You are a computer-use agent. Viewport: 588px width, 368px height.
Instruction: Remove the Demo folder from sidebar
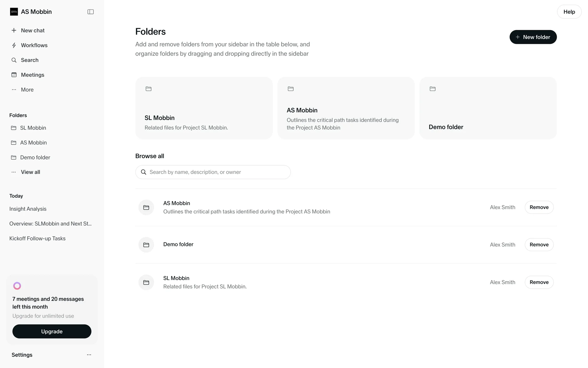click(x=539, y=245)
